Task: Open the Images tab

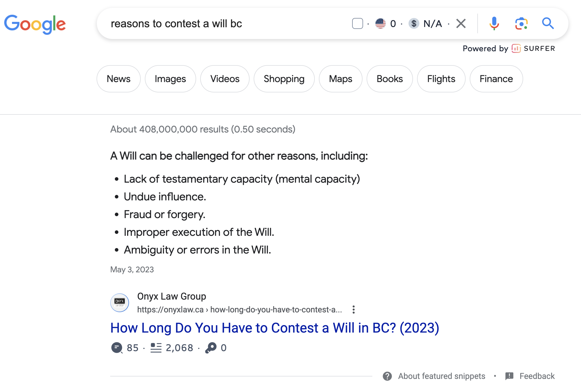Action: tap(170, 79)
